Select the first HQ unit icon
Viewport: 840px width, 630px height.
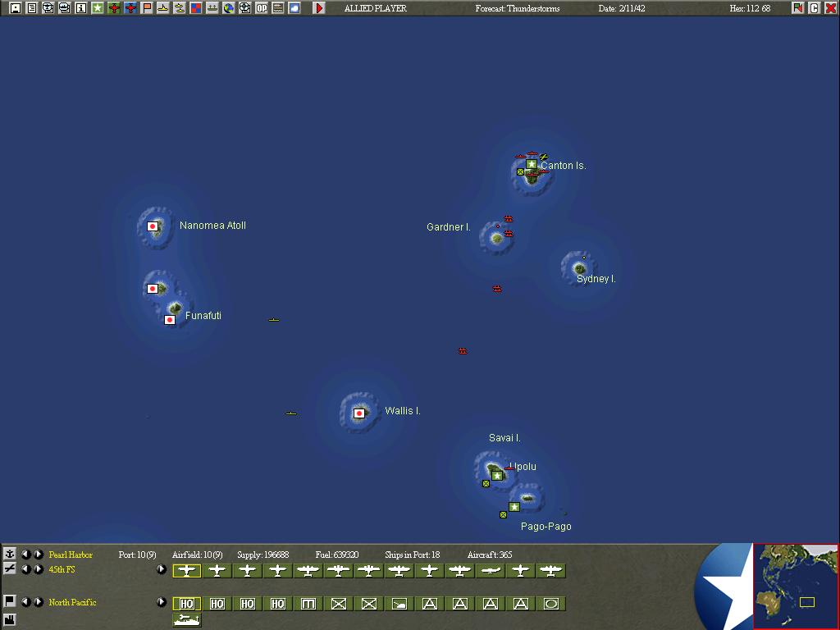[x=187, y=604]
